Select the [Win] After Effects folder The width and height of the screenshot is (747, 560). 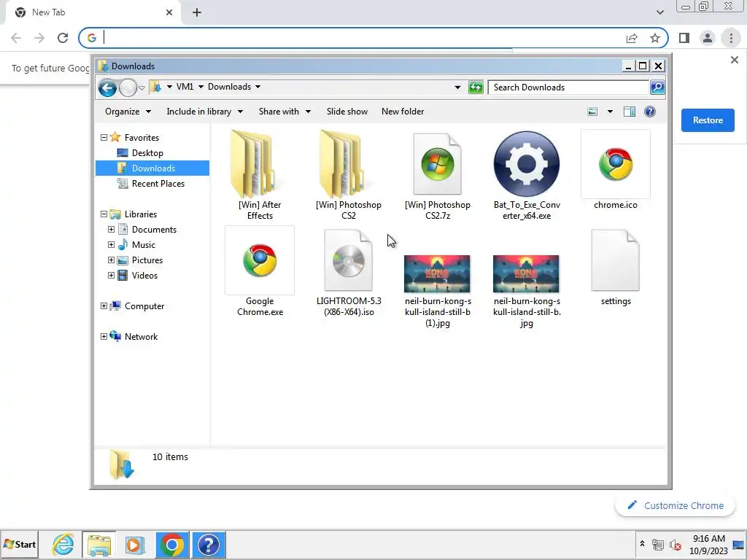point(260,175)
